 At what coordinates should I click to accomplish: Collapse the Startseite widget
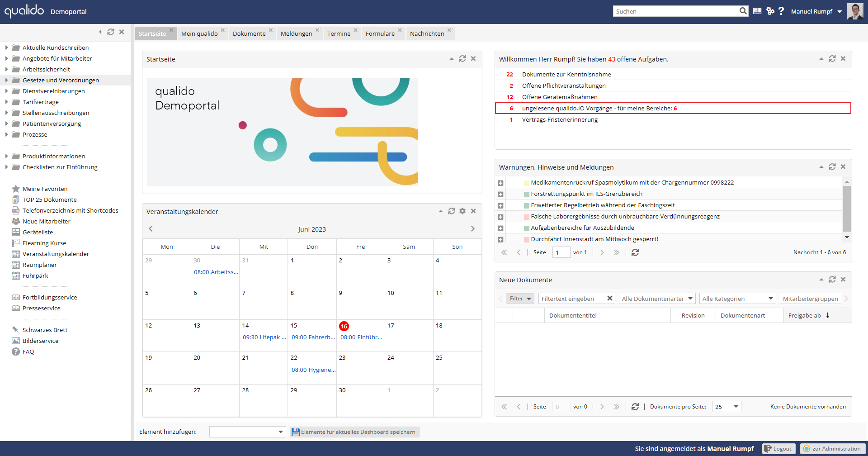point(452,59)
